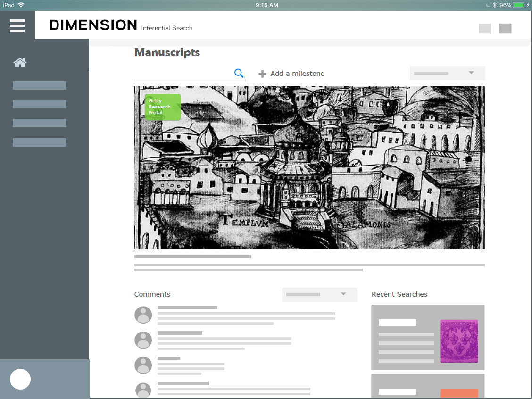The width and height of the screenshot is (532, 399).
Task: Open the Templum Salamonis manuscript image
Action: (x=309, y=168)
